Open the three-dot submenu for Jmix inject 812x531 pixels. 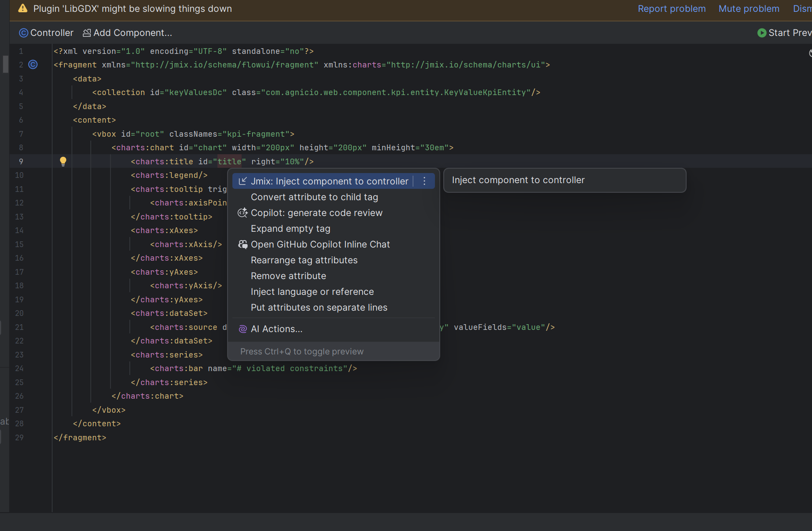point(424,181)
